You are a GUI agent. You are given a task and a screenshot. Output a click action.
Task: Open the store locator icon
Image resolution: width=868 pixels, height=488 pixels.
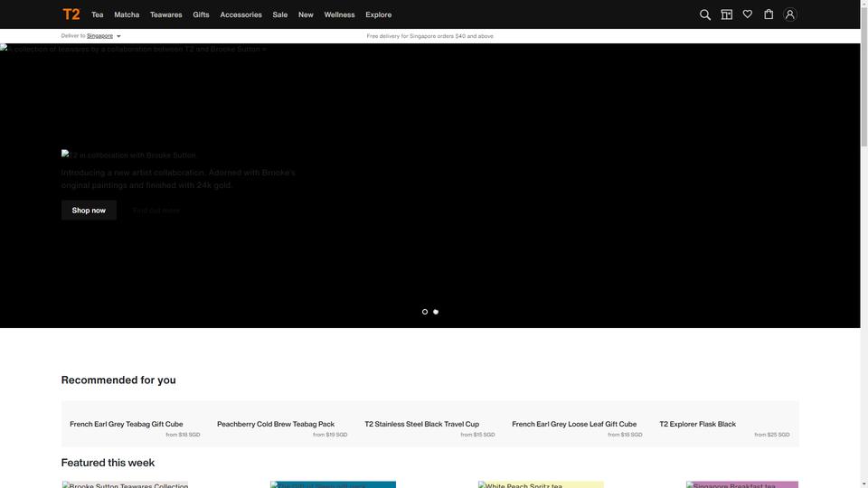(x=726, y=15)
